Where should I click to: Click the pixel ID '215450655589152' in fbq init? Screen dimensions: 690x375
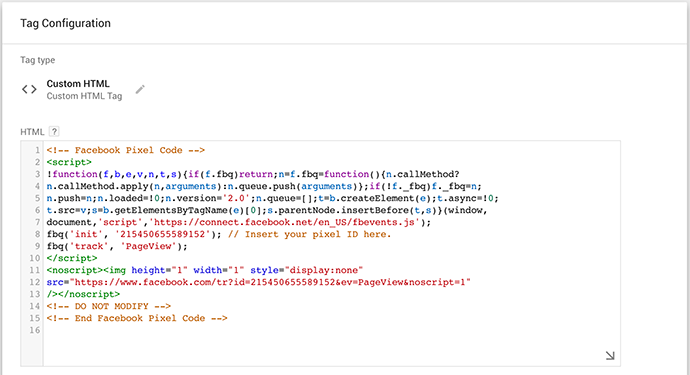[x=162, y=234]
